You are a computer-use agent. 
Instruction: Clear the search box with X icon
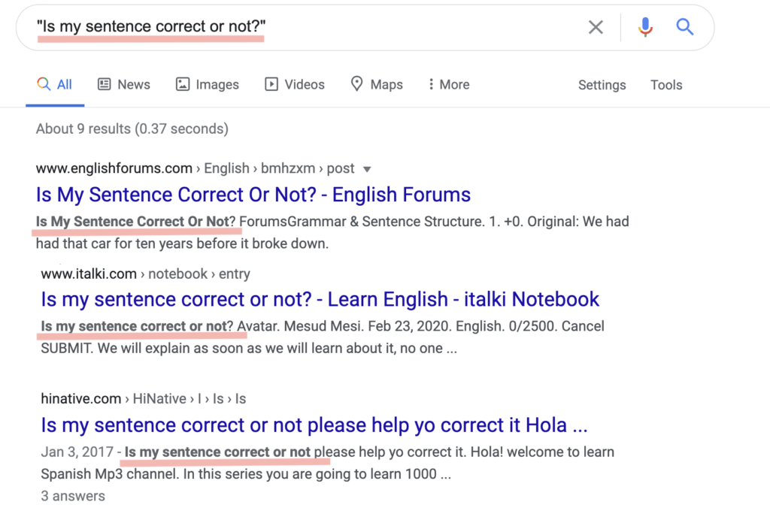tap(596, 28)
